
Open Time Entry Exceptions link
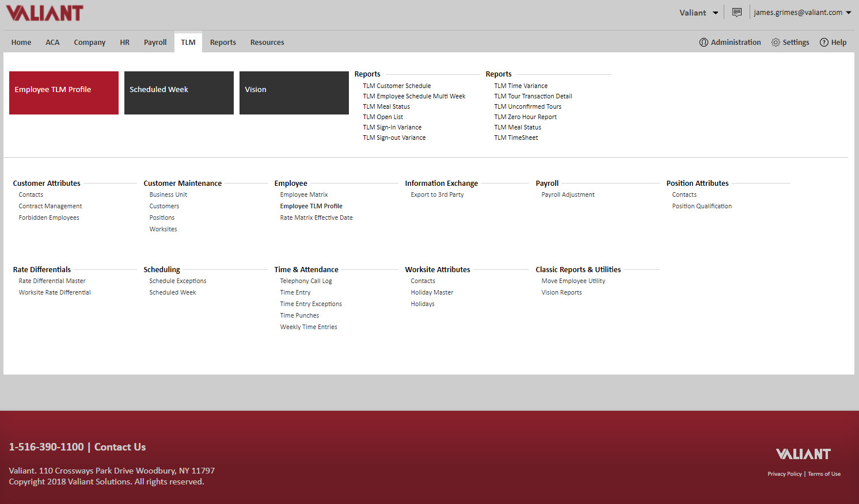[311, 304]
